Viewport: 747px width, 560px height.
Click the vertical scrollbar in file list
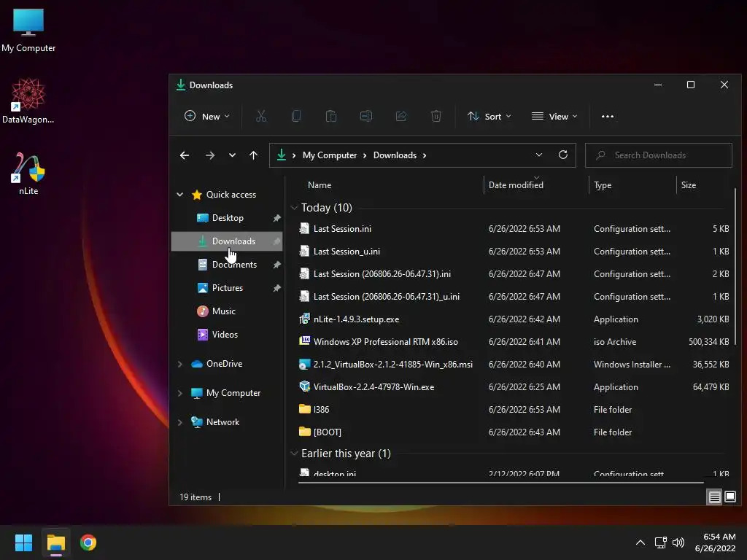click(735, 267)
